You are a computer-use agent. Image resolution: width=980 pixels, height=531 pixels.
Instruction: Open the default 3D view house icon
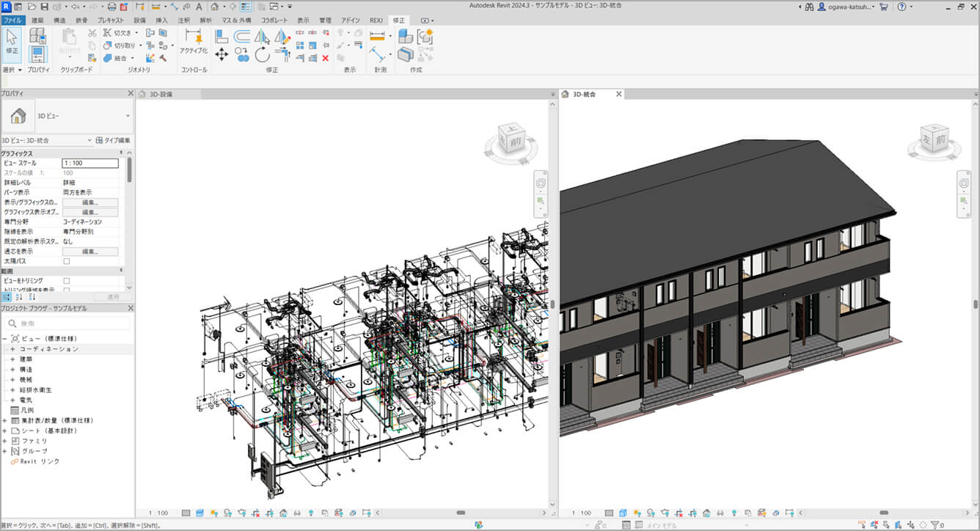(x=213, y=6)
